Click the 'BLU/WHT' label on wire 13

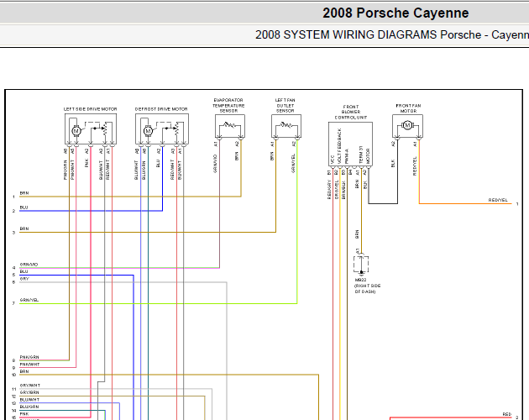tap(29, 399)
